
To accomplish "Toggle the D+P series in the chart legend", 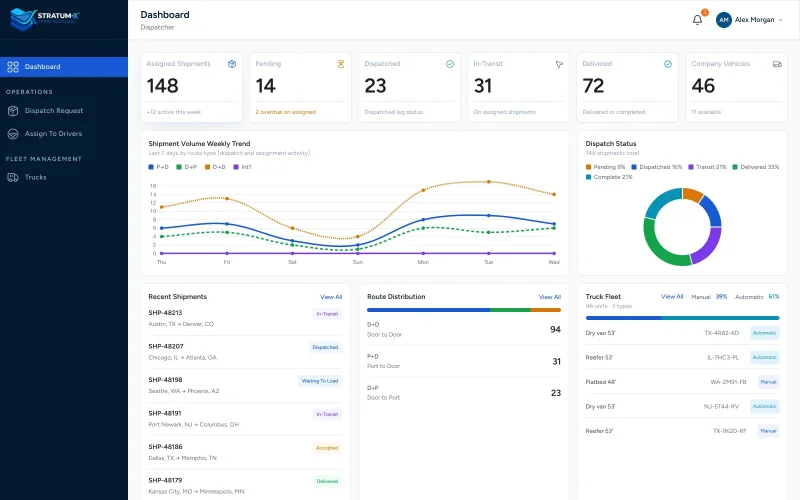I will click(186, 167).
